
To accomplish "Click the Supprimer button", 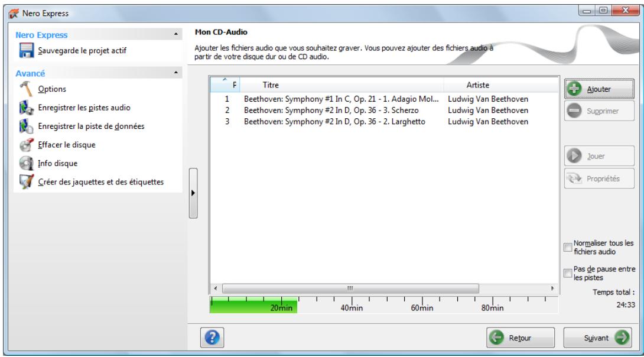I will coord(599,111).
